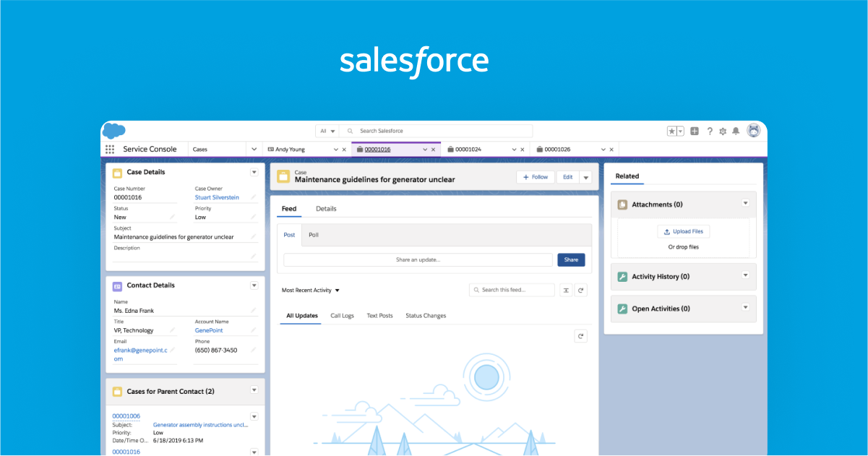
Task: Open the case 00001006 row menu arrow
Action: point(254,416)
